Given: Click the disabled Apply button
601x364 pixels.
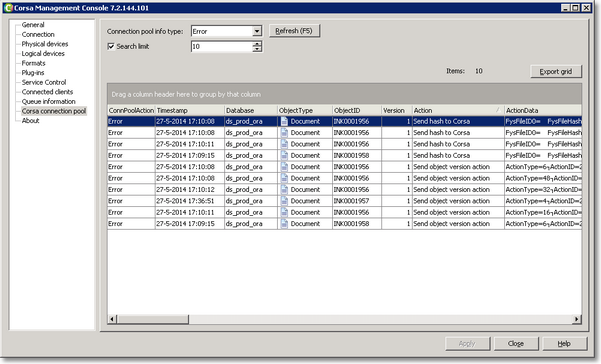Looking at the screenshot, I should (467, 344).
